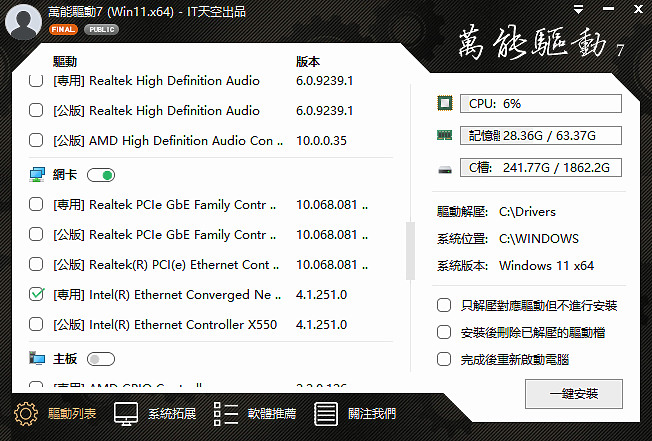Enable the 主板 toggle switch
652x441 pixels.
tap(101, 359)
